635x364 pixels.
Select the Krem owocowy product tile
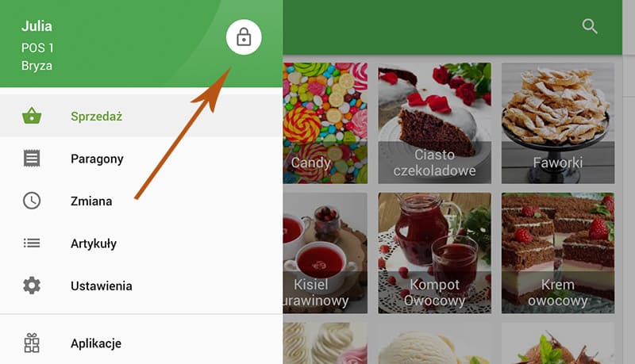[x=558, y=253]
